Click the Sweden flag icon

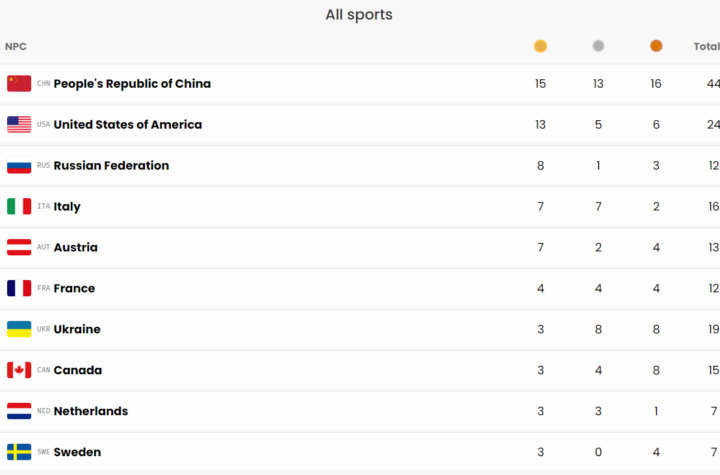19,453
